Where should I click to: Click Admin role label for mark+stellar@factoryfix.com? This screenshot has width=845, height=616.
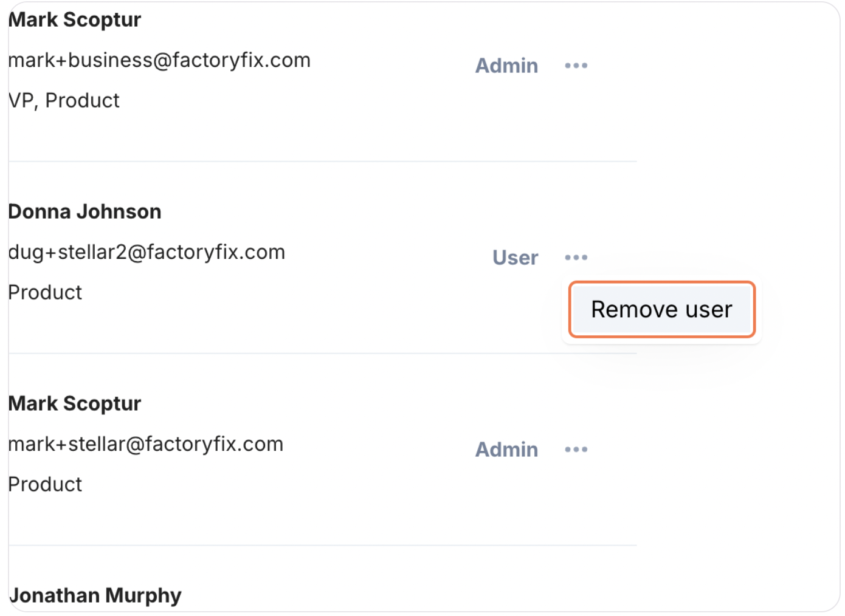pyautogui.click(x=506, y=450)
